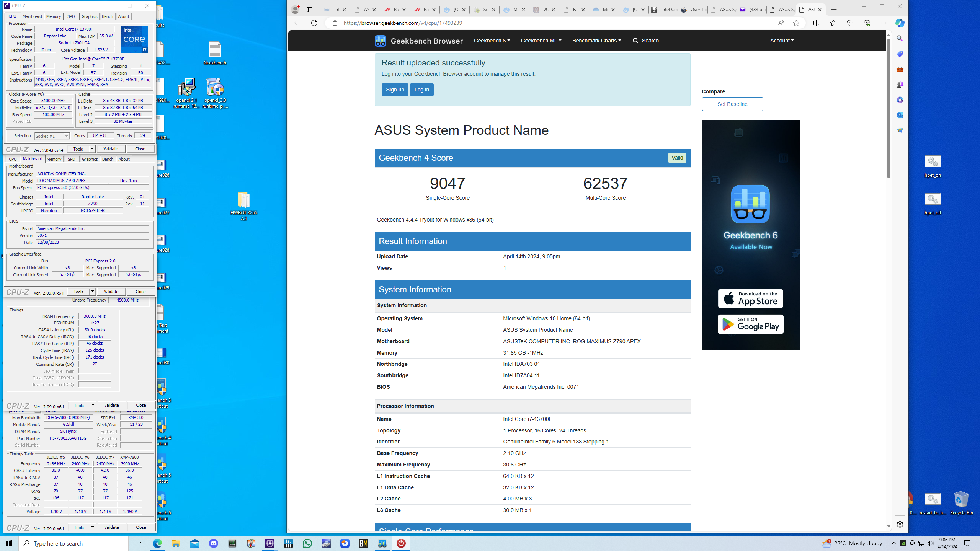The width and height of the screenshot is (980, 551).
Task: Click Close in Mainboard CPU-Z window
Action: point(140,291)
